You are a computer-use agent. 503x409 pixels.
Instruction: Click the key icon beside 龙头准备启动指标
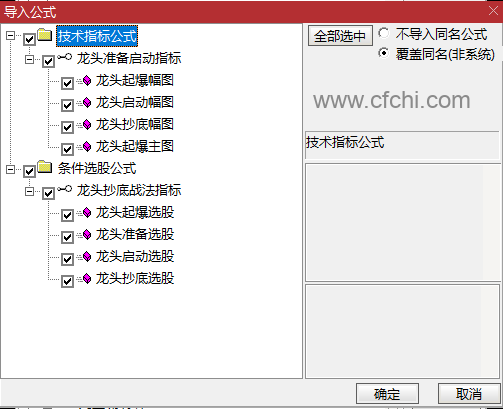point(64,57)
